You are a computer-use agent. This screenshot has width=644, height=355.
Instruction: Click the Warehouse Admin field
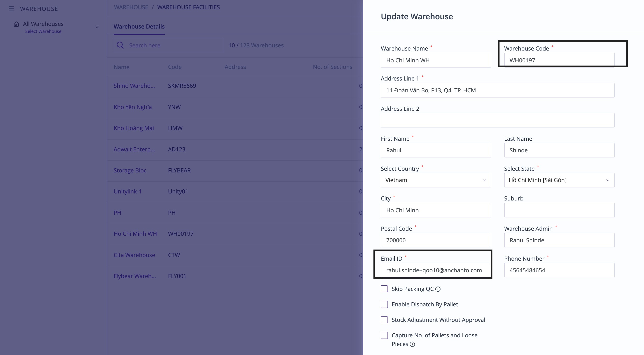point(559,240)
